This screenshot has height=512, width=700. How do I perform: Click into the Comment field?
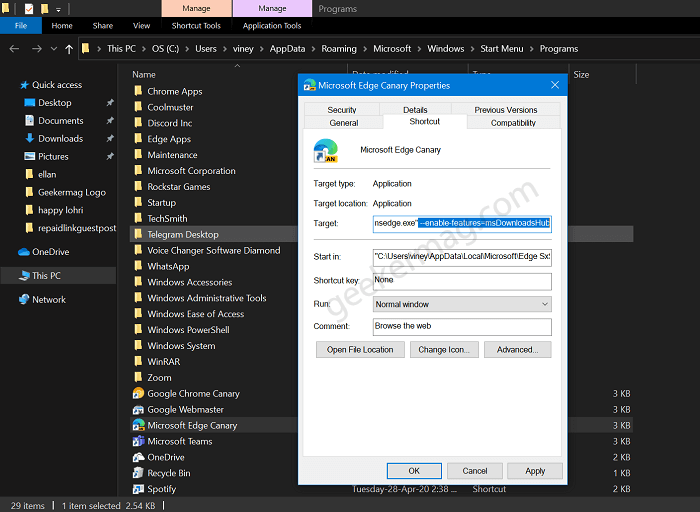462,326
